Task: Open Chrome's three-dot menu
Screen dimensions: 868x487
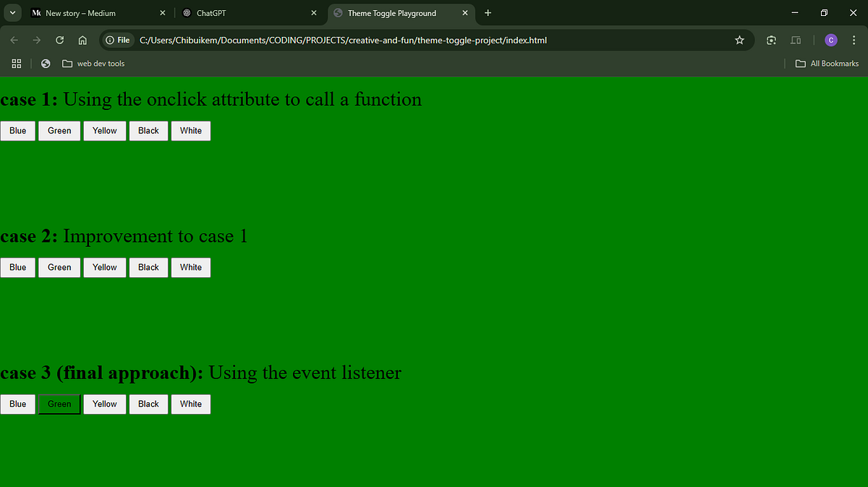Action: 854,40
